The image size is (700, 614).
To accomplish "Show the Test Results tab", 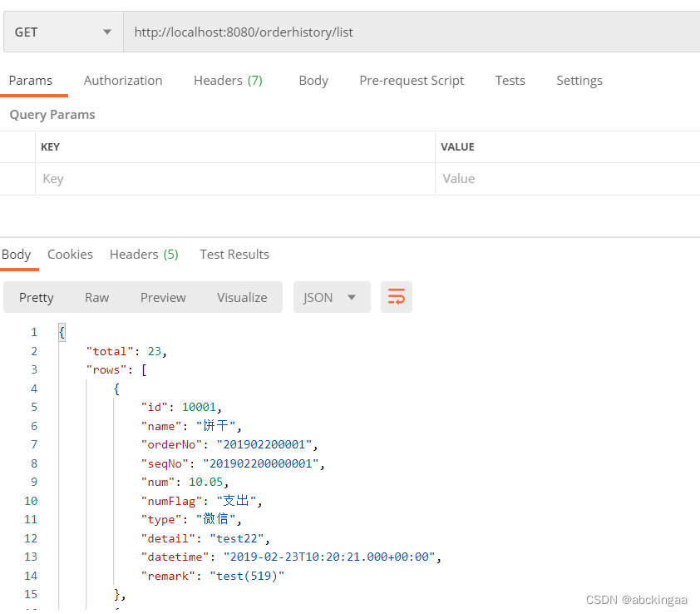I will (x=234, y=255).
